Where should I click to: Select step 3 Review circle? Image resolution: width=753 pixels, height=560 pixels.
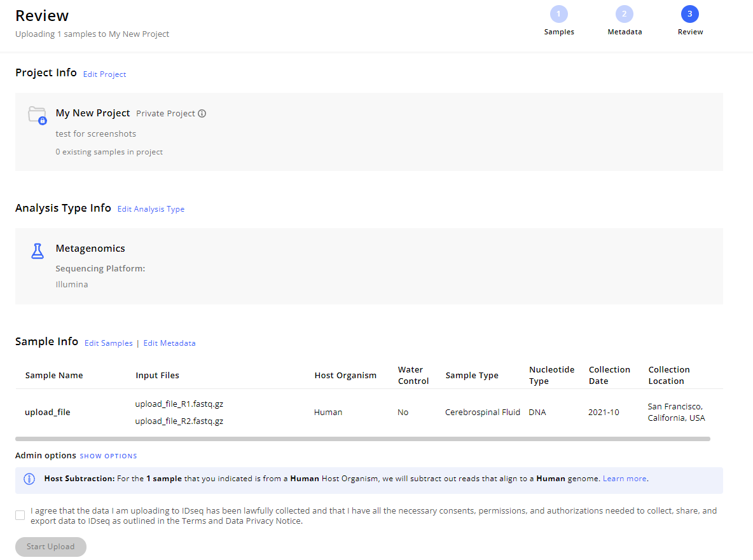690,14
